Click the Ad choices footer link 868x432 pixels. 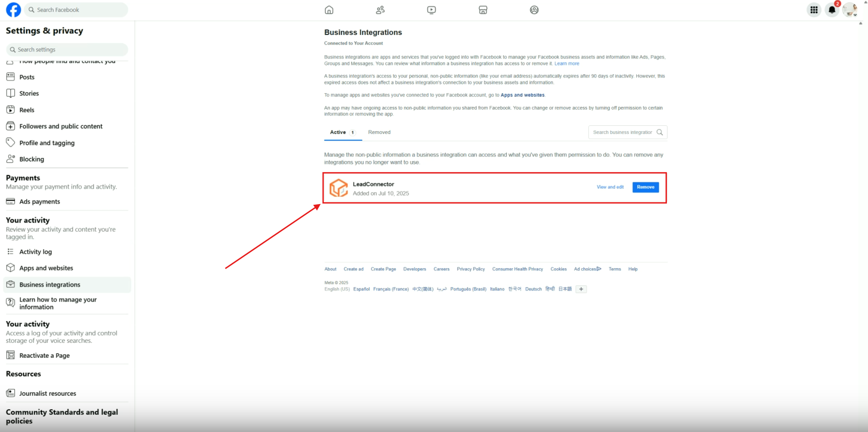coord(587,269)
